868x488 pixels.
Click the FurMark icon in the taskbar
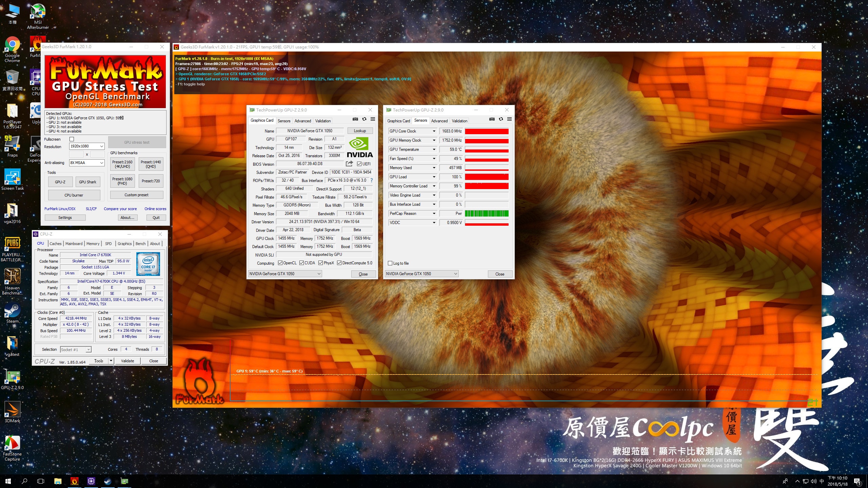(75, 481)
